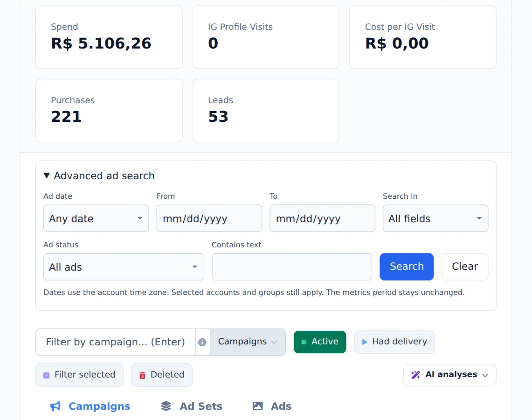The image size is (532, 420).
Task: Open the Search in dropdown
Action: pyautogui.click(x=435, y=218)
